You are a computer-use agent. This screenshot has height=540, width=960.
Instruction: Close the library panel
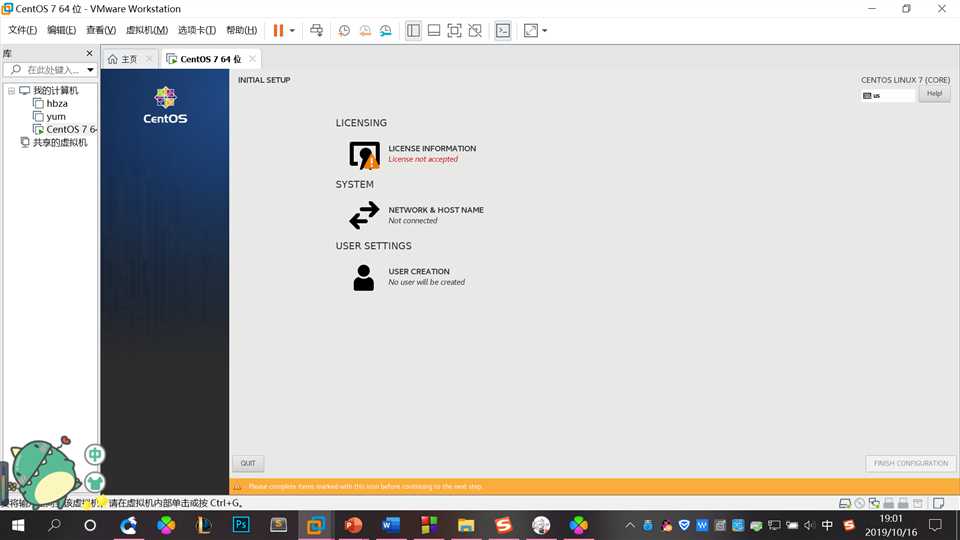click(89, 53)
